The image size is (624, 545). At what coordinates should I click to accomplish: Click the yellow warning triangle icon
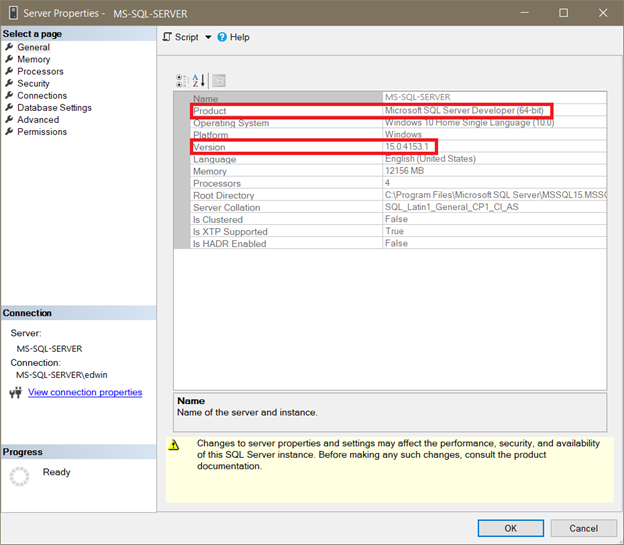click(174, 445)
